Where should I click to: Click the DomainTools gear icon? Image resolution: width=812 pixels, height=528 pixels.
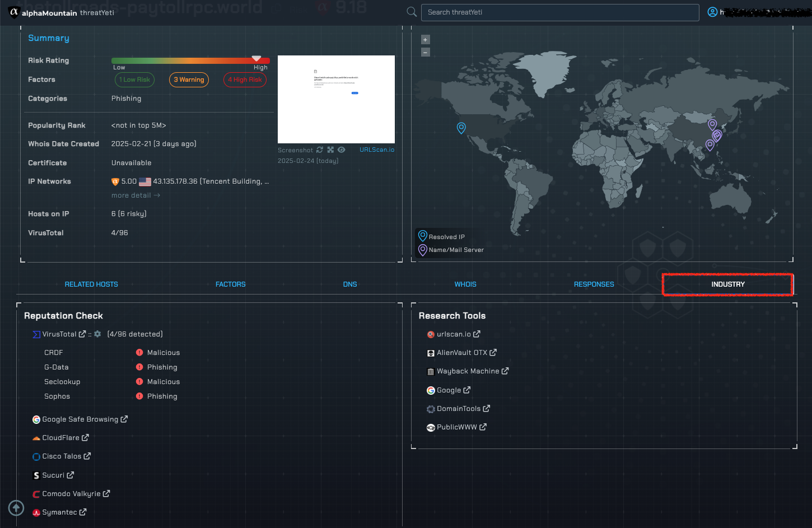pyautogui.click(x=431, y=409)
